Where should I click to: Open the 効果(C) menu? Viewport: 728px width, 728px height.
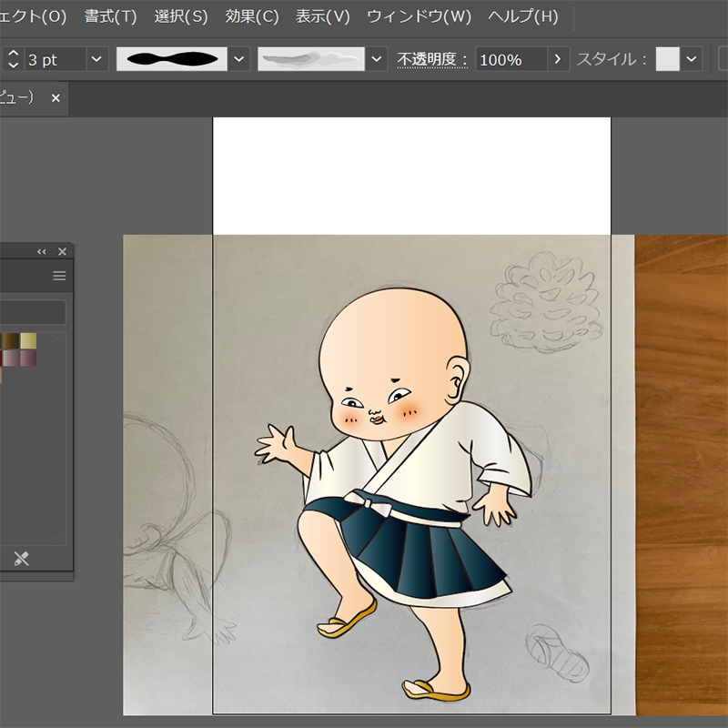252,16
